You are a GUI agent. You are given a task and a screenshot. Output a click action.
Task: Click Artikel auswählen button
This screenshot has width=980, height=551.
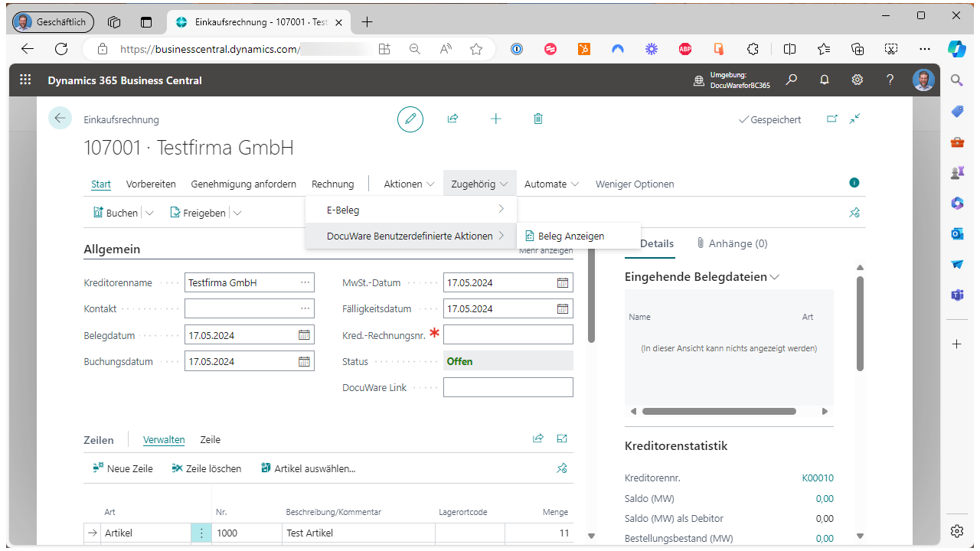[x=308, y=468]
